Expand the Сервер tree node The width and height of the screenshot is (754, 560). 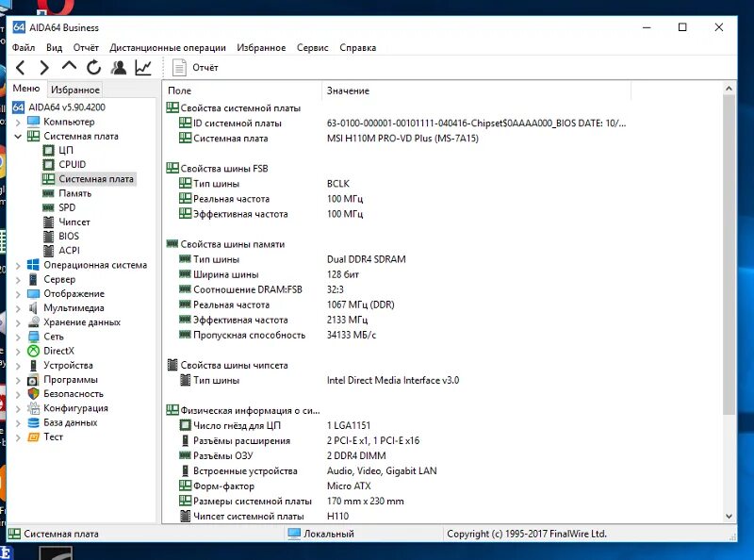click(18, 280)
